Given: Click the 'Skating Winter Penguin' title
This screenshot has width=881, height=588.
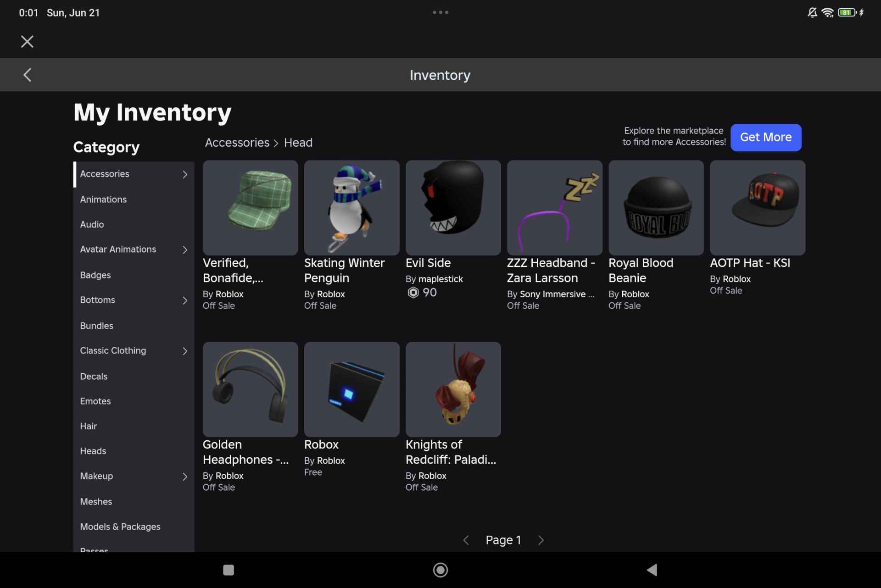Looking at the screenshot, I should pos(345,270).
